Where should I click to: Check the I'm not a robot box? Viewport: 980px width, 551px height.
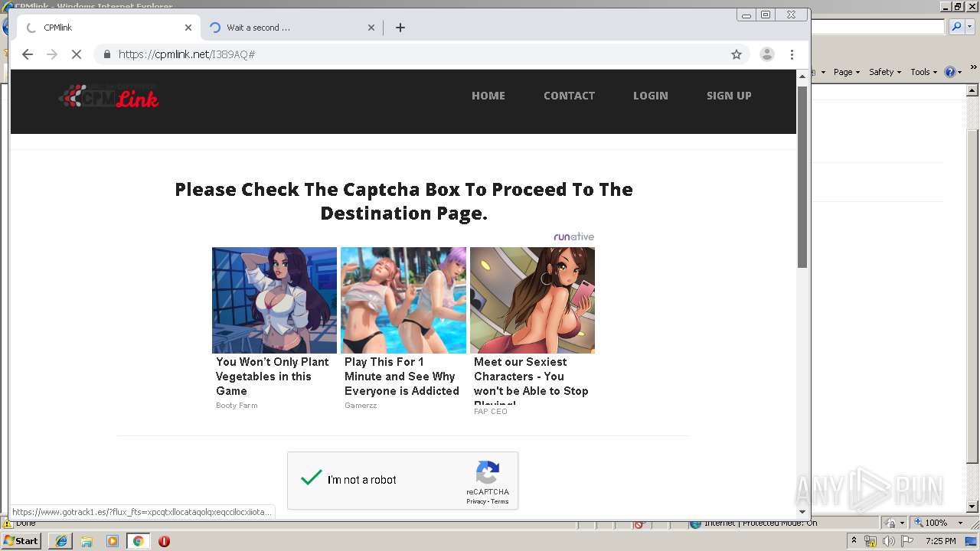312,479
